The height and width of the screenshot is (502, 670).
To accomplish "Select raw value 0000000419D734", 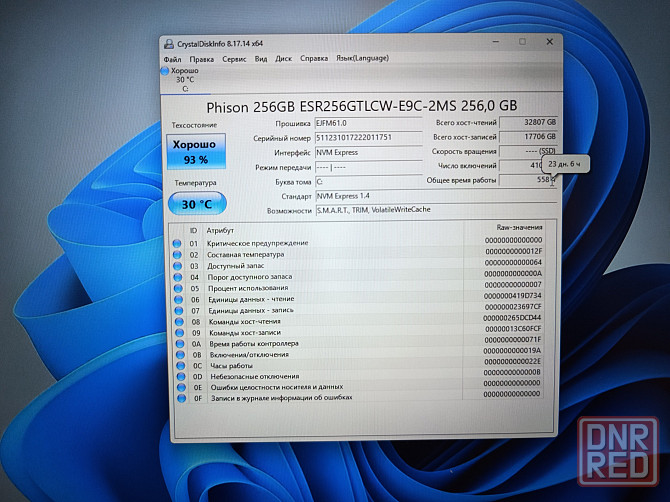I will (x=513, y=296).
